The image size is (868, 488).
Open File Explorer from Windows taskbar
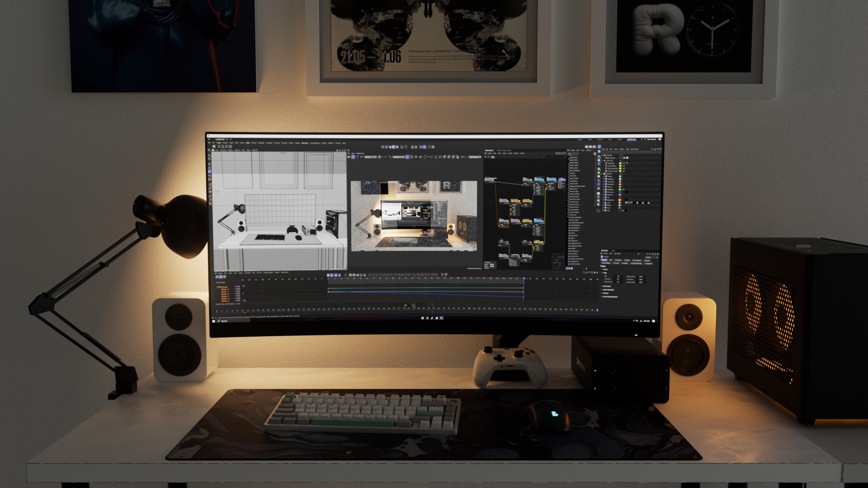422,318
